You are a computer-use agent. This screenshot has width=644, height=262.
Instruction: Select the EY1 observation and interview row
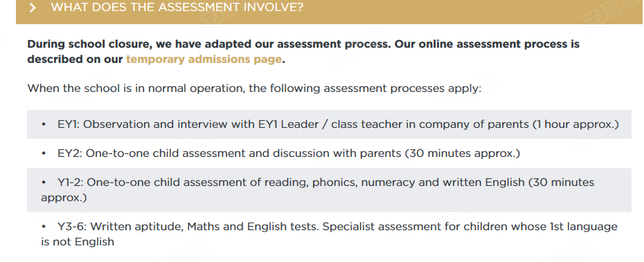pyautogui.click(x=329, y=124)
